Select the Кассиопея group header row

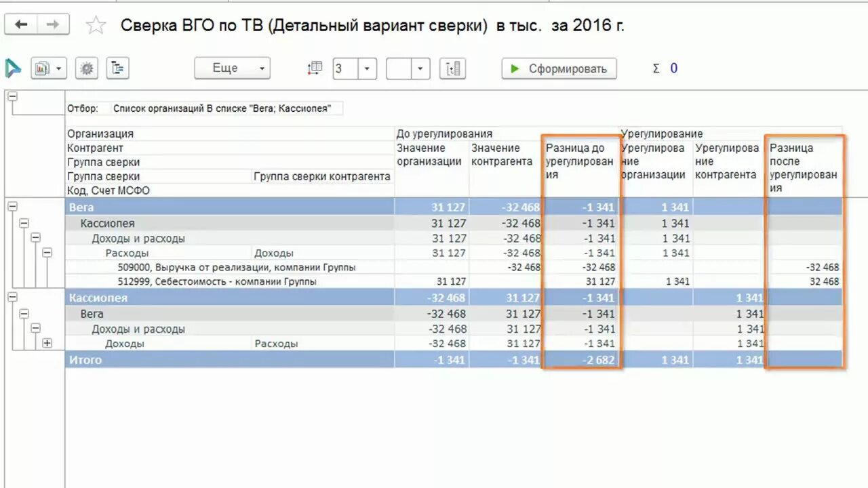203,298
